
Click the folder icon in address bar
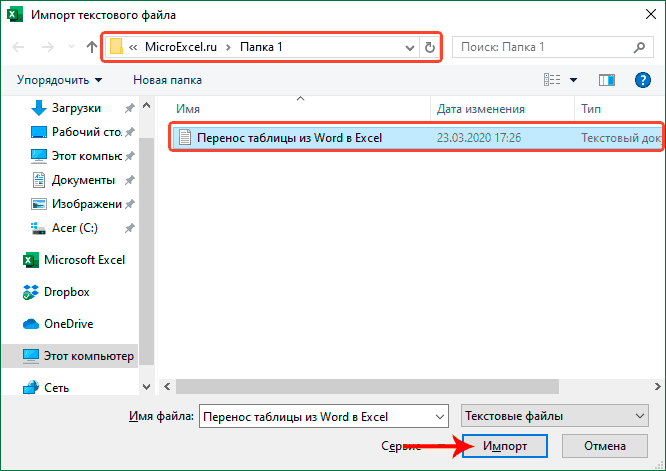116,47
